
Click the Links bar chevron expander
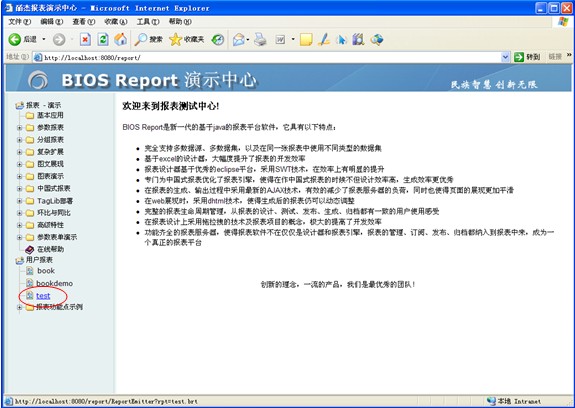pos(569,55)
